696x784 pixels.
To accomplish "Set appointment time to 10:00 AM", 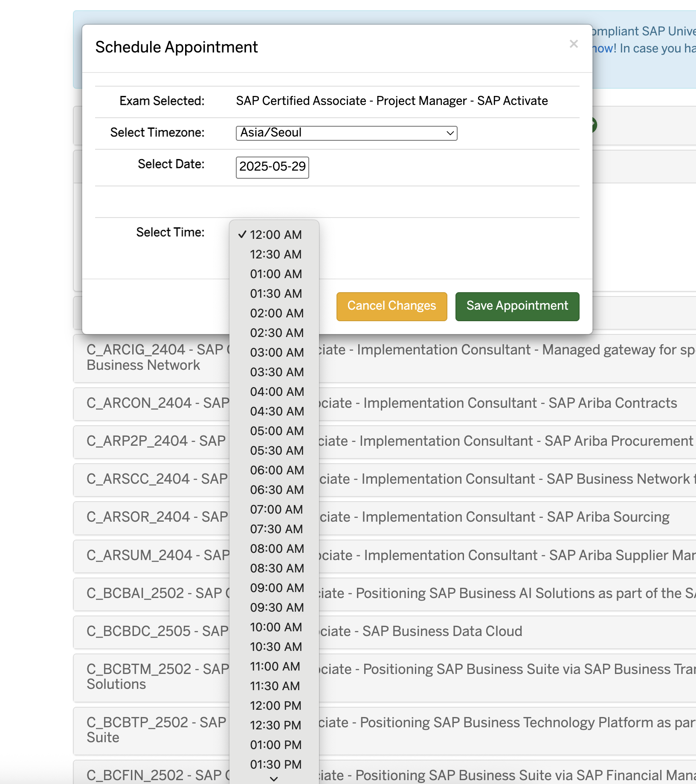I will (274, 627).
